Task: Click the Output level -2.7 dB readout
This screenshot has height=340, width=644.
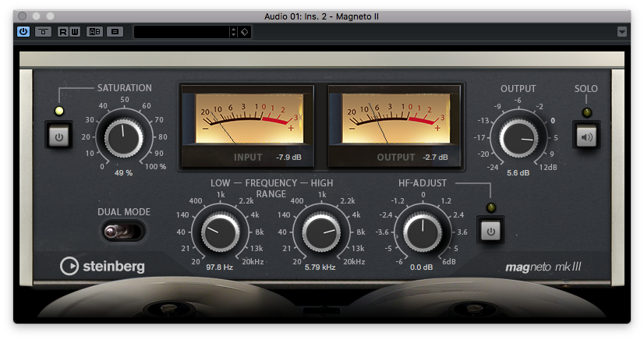Action: click(435, 158)
